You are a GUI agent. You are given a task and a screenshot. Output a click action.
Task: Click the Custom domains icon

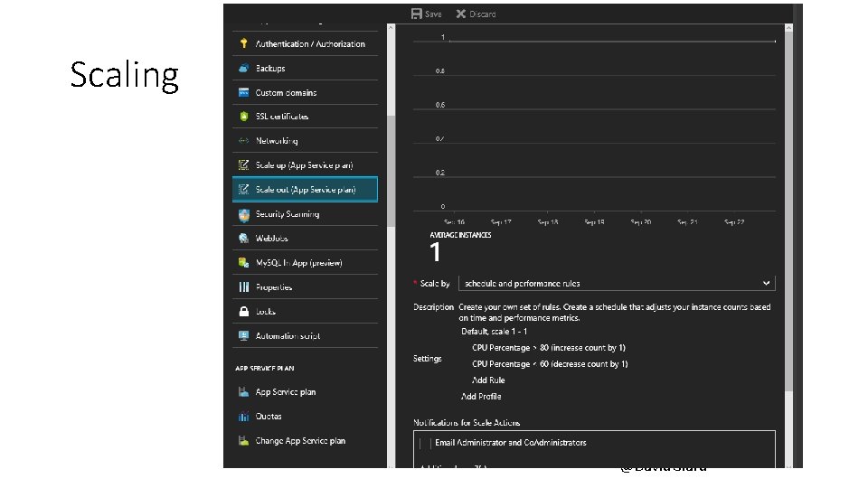tap(243, 92)
